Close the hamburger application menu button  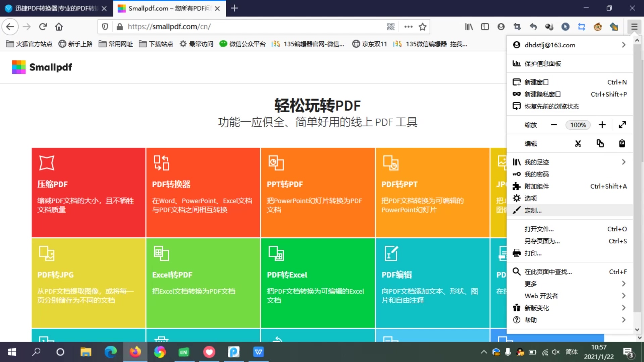pos(634,27)
